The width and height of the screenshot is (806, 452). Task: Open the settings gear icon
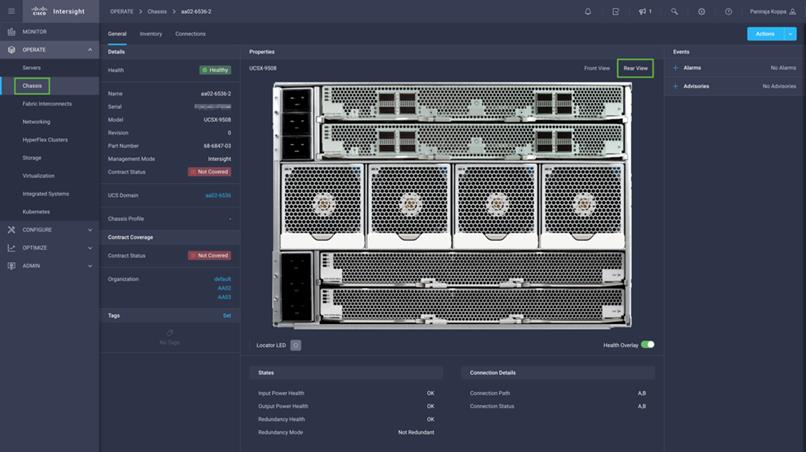701,11
